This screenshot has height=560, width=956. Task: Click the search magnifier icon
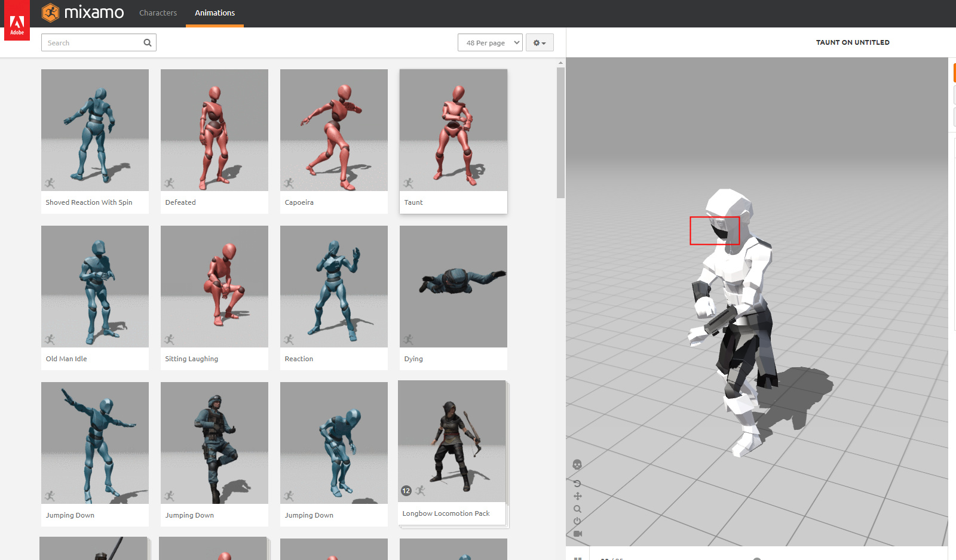click(148, 42)
